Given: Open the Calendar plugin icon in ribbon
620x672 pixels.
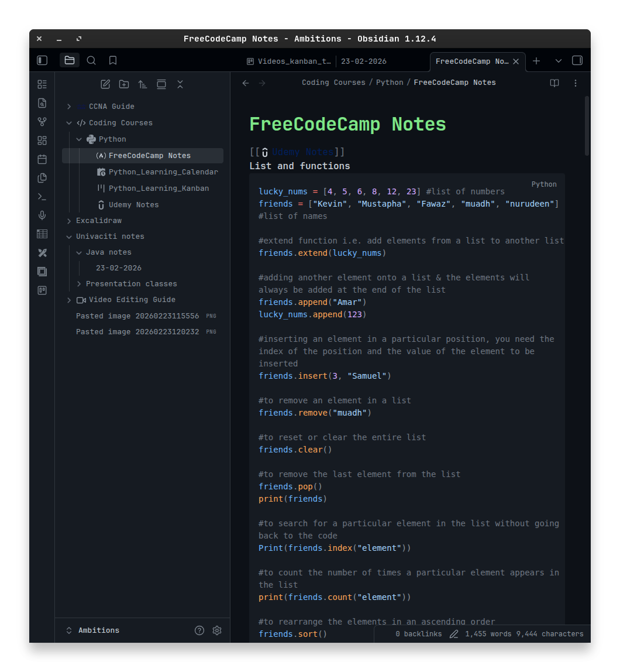Looking at the screenshot, I should click(42, 159).
